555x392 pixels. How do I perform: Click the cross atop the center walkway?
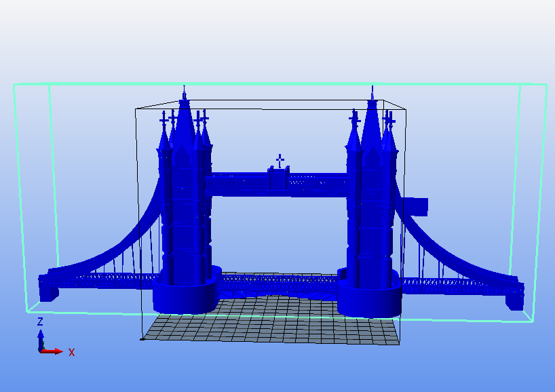tap(280, 161)
